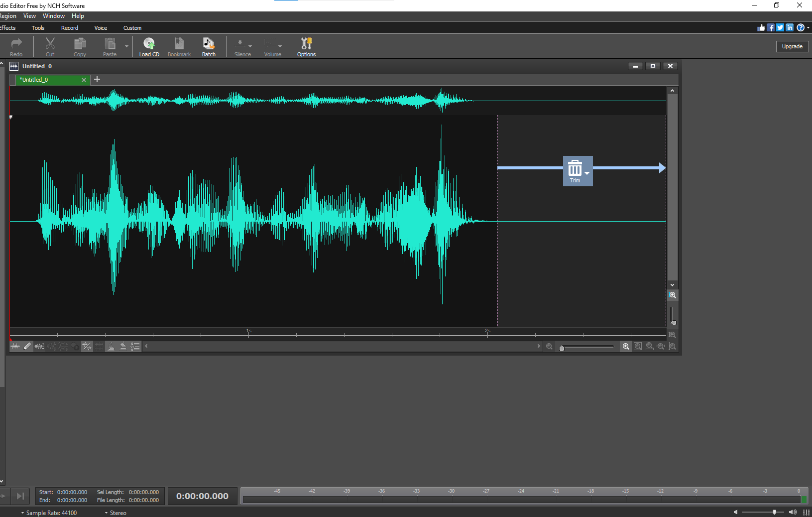Expand the Silence dropdown arrow
The image size is (812, 517).
tap(250, 46)
